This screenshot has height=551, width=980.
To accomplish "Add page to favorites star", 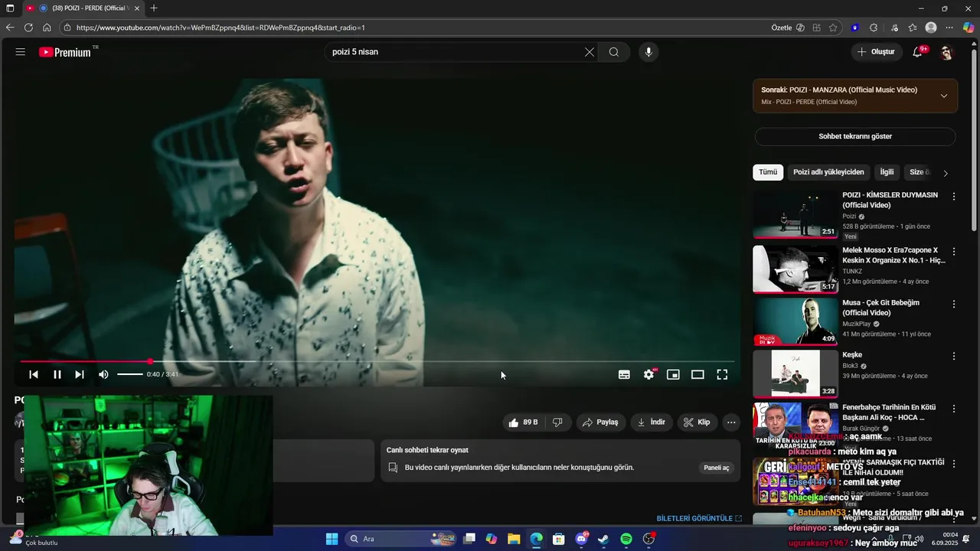I will click(x=833, y=28).
